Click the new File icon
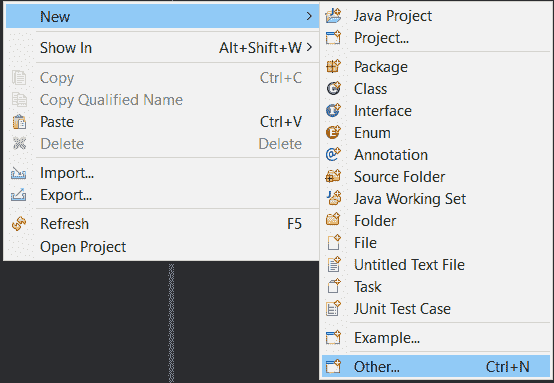 point(333,242)
